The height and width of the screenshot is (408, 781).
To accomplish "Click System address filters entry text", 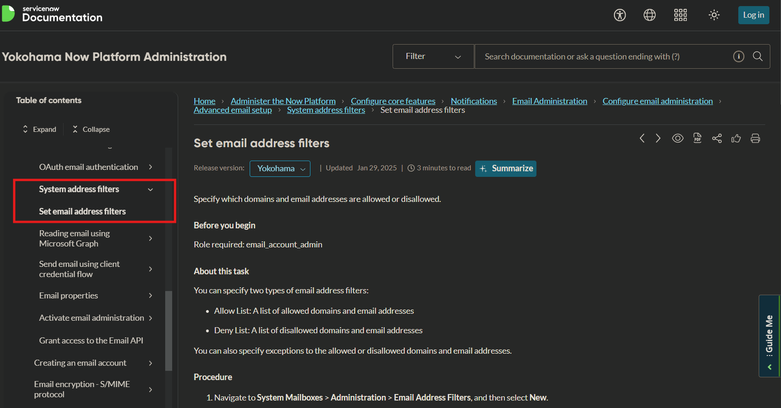I will coord(79,189).
